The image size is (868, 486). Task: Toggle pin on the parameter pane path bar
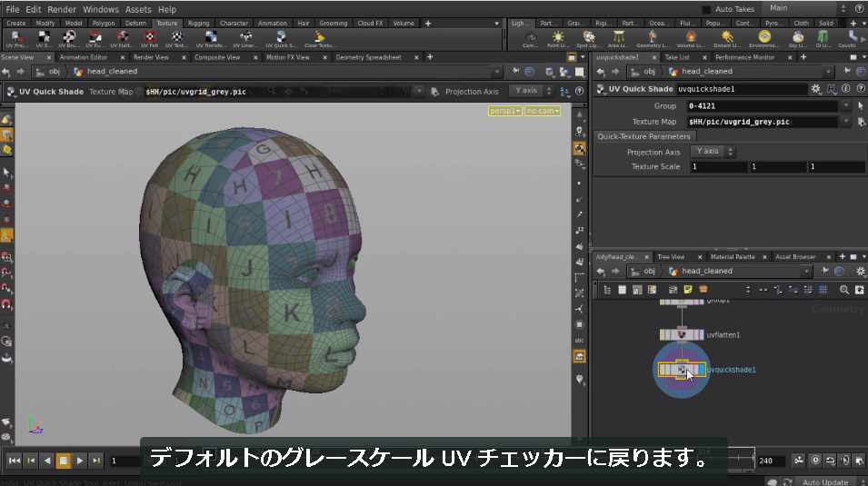coord(846,71)
